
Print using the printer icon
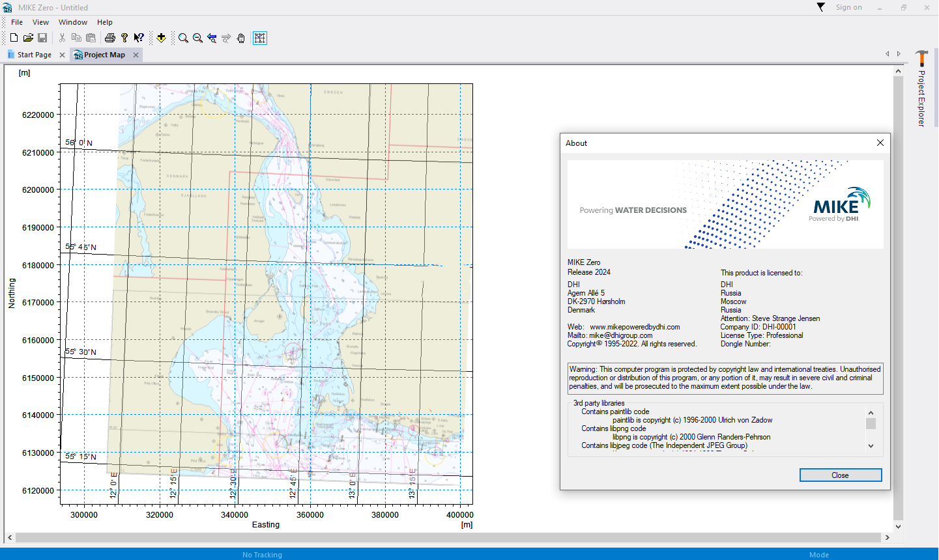[110, 38]
